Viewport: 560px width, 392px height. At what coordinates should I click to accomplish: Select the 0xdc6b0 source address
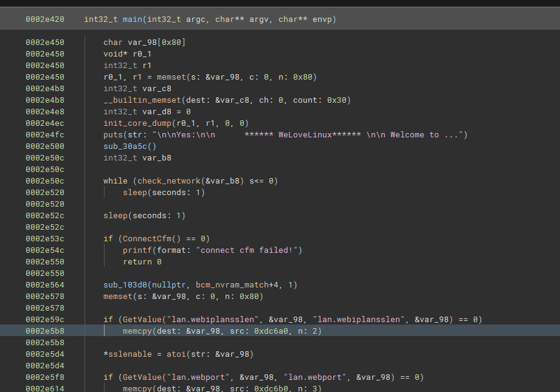point(271,388)
